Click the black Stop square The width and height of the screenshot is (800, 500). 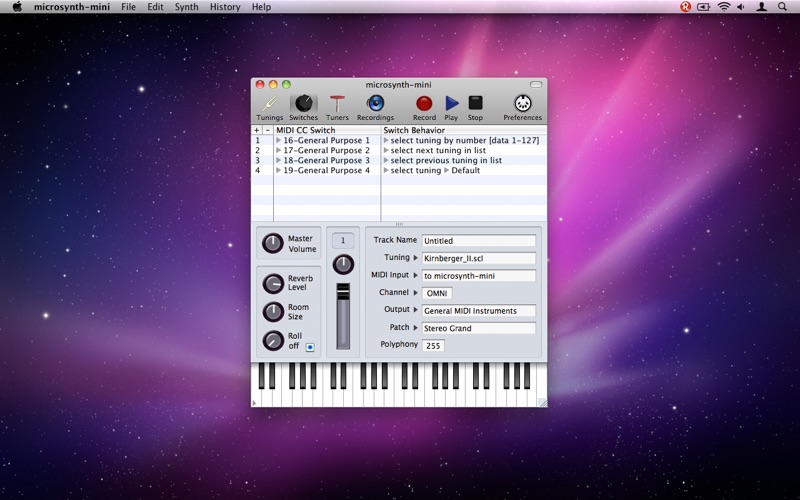point(476,103)
